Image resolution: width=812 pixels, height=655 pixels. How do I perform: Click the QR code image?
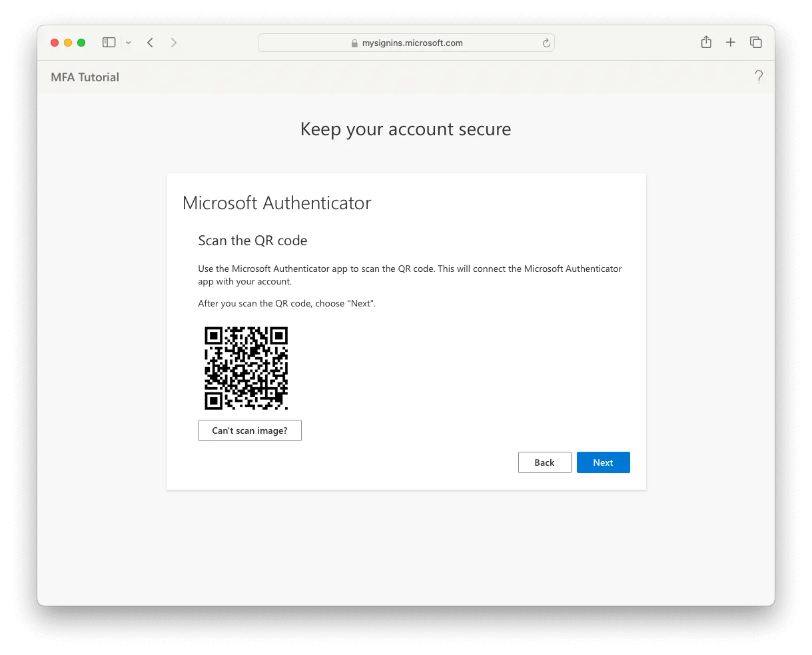pyautogui.click(x=246, y=368)
